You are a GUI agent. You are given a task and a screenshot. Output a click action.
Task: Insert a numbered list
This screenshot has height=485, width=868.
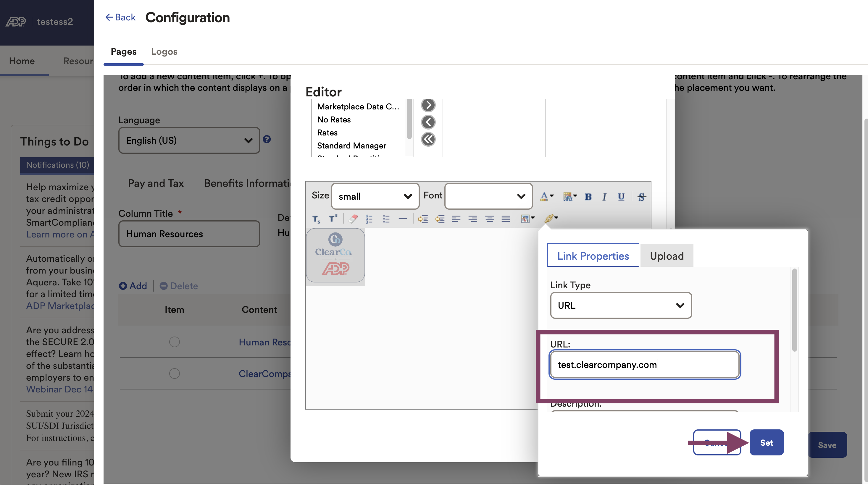[x=369, y=219]
